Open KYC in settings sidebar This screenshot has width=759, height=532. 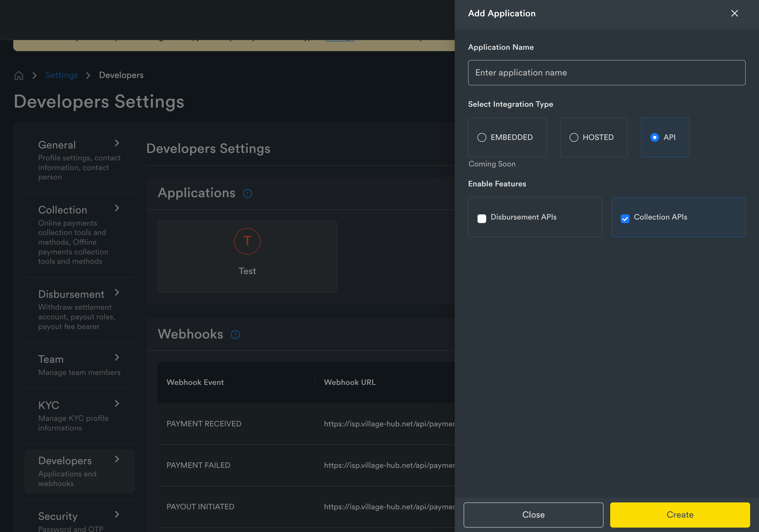coord(80,416)
